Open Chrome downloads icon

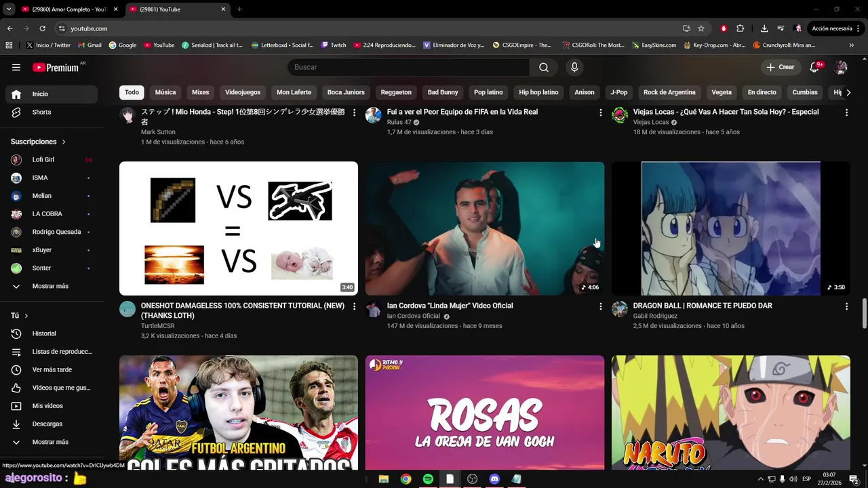point(764,28)
